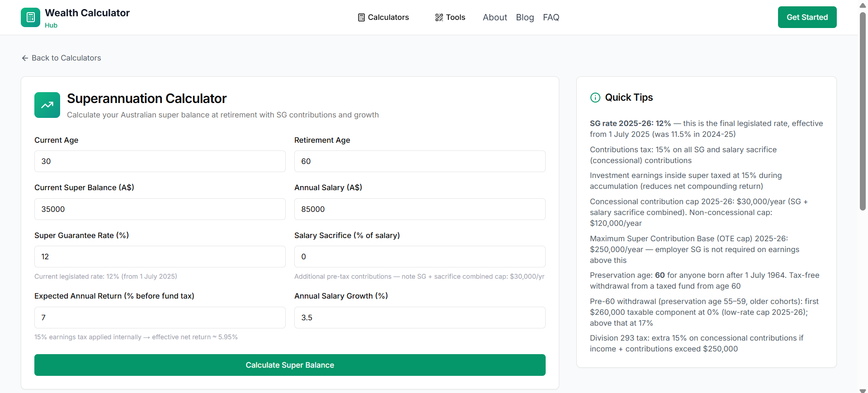The height and width of the screenshot is (393, 868).
Task: Open the Blog page
Action: 525,17
